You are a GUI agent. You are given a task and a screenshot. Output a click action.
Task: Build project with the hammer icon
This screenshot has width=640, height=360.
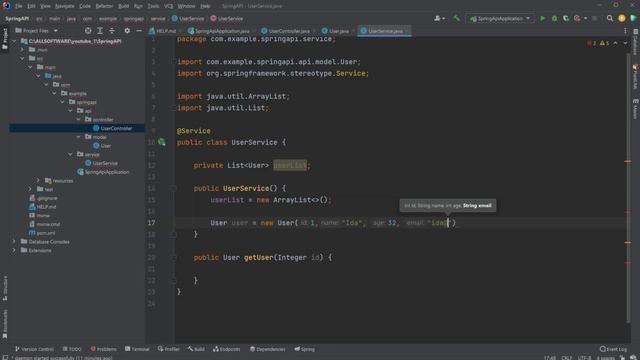(456, 18)
